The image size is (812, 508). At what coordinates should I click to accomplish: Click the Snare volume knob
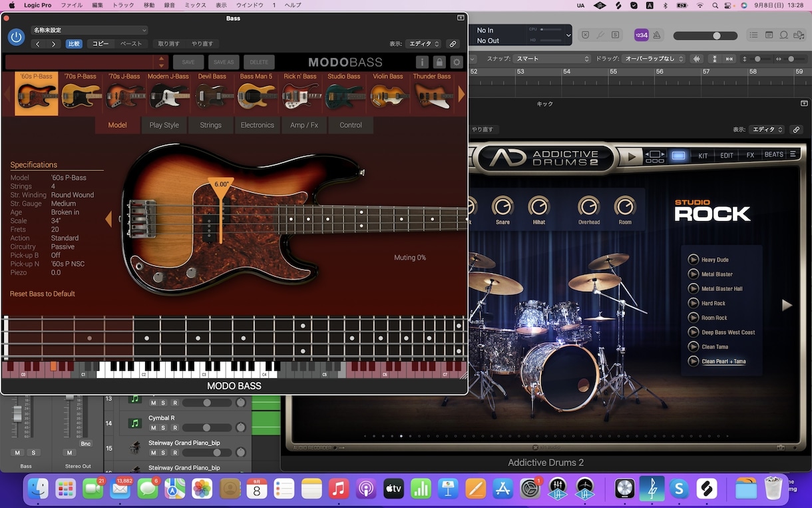coord(503,206)
